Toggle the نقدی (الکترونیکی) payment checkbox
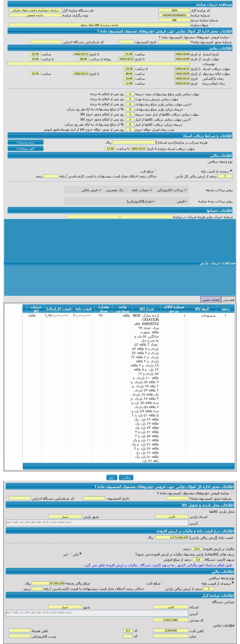Image resolution: width=240 pixels, height=644 pixels. 153,201
